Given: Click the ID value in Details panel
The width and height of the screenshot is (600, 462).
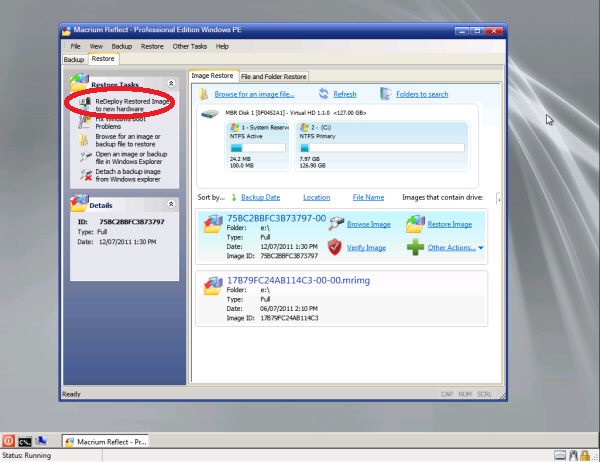Looking at the screenshot, I should [x=132, y=222].
